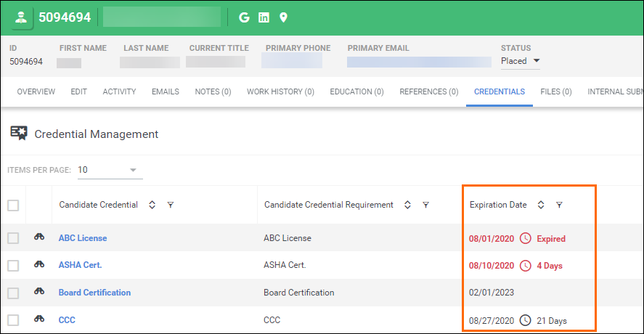Image resolution: width=644 pixels, height=334 pixels.
Task: Switch to the Emails tab
Action: 166,91
